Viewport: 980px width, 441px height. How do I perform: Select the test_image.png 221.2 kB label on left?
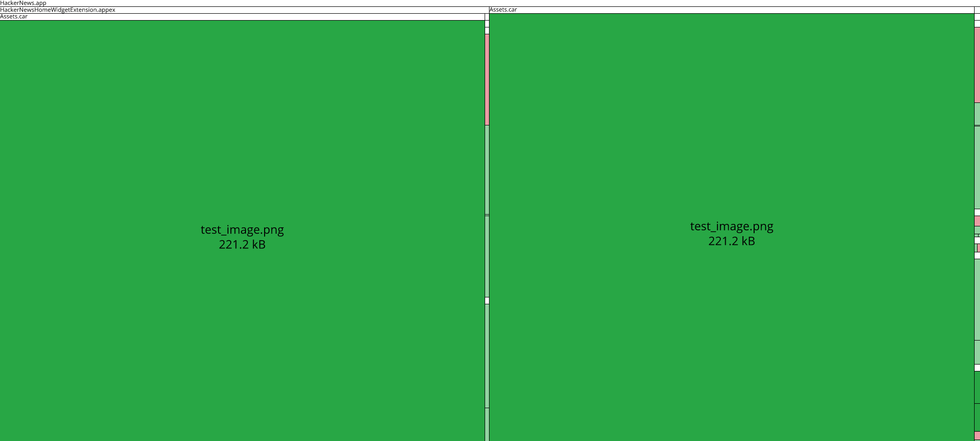point(242,238)
